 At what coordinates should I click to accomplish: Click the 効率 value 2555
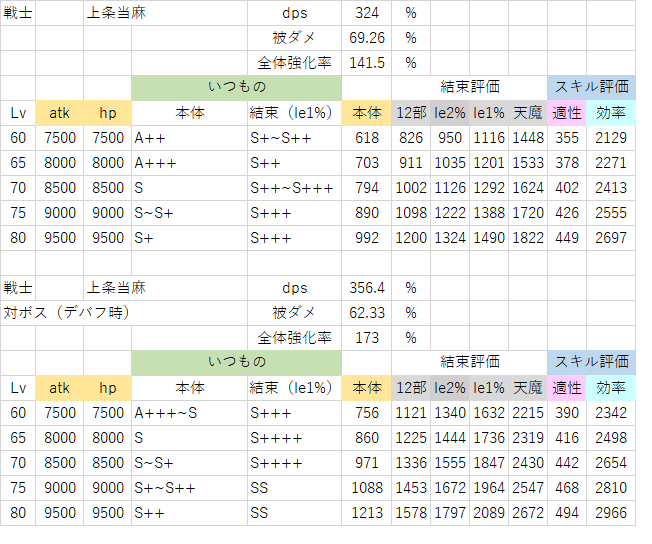tap(611, 213)
